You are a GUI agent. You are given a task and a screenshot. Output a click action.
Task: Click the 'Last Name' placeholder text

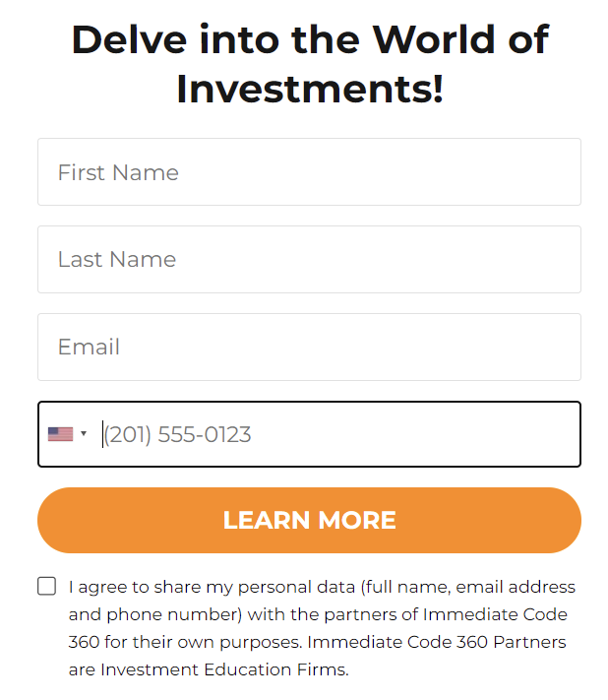[x=117, y=259]
